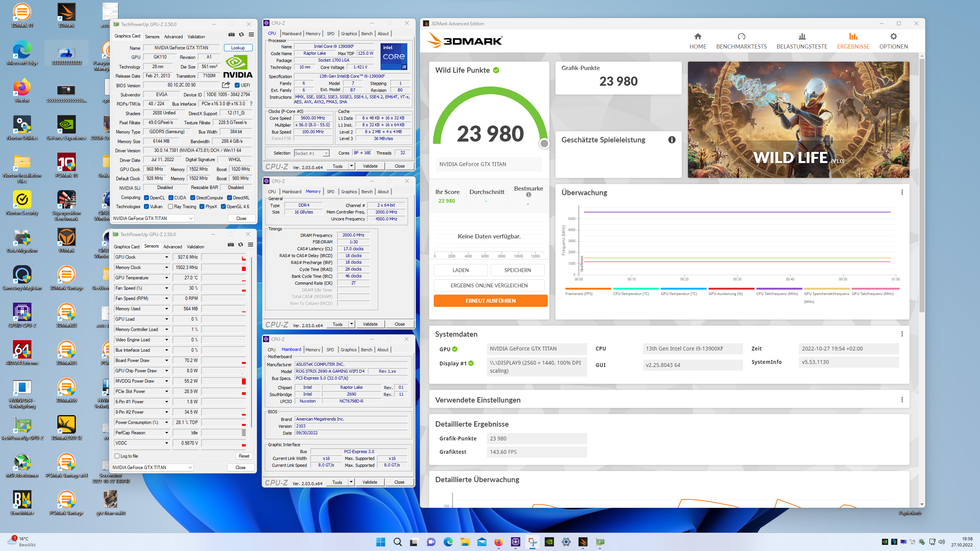The width and height of the screenshot is (980, 551).
Task: Open SPD tab in CPU-Z Memory window
Action: click(x=331, y=192)
